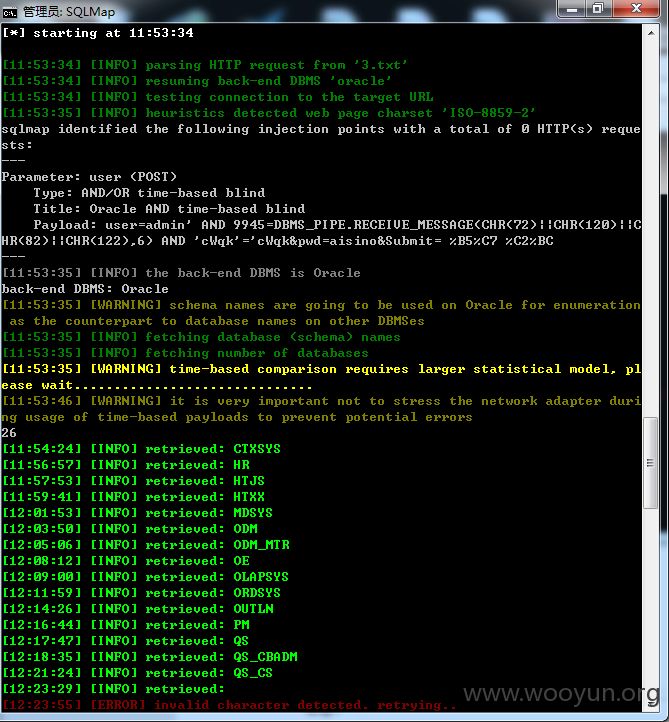This screenshot has width=669, height=722.
Task: Click the 'retrieved: HTJS' line
Action: [x=134, y=481]
